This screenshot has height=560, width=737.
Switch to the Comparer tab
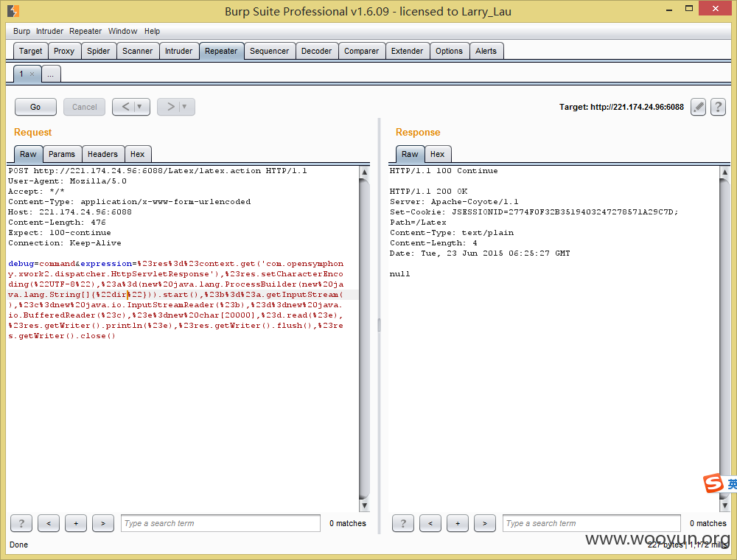(x=361, y=51)
